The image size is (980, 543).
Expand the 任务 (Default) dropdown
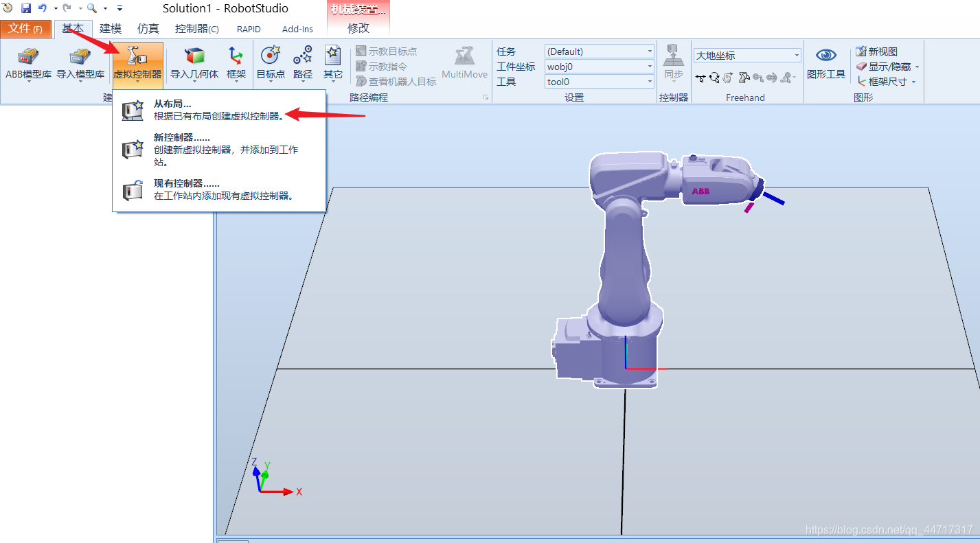(650, 51)
